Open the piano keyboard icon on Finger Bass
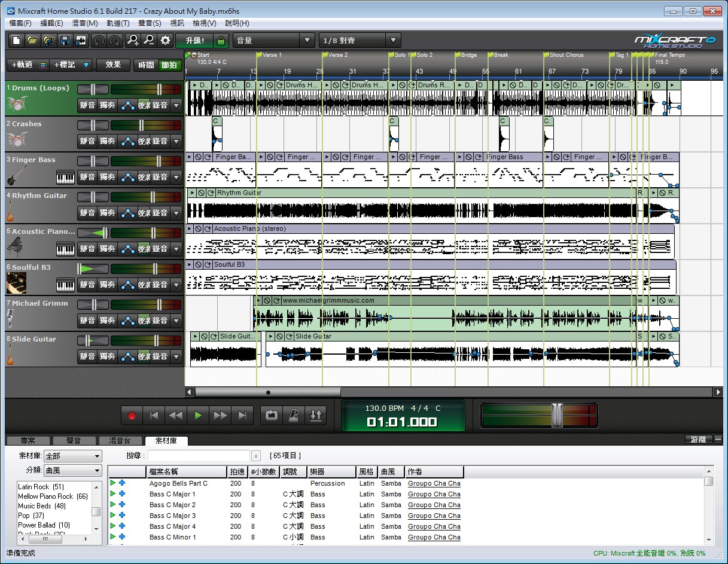This screenshot has height=564, width=728. [65, 177]
